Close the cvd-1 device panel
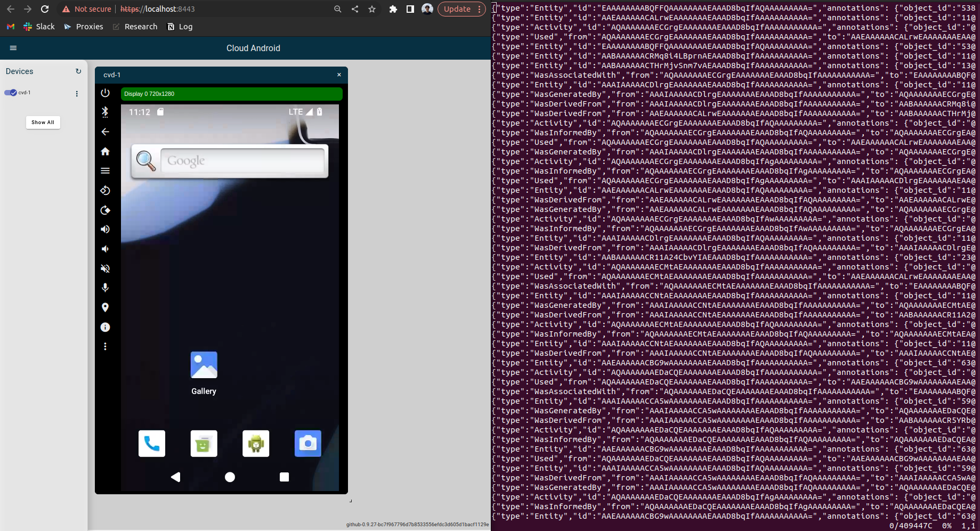 pos(339,75)
